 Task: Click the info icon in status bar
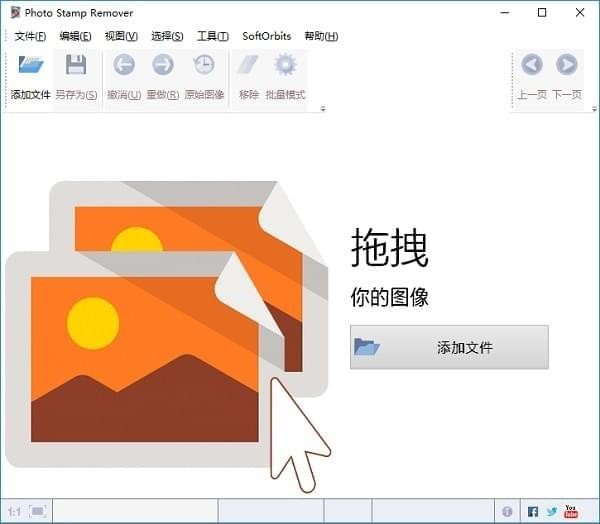(x=507, y=511)
